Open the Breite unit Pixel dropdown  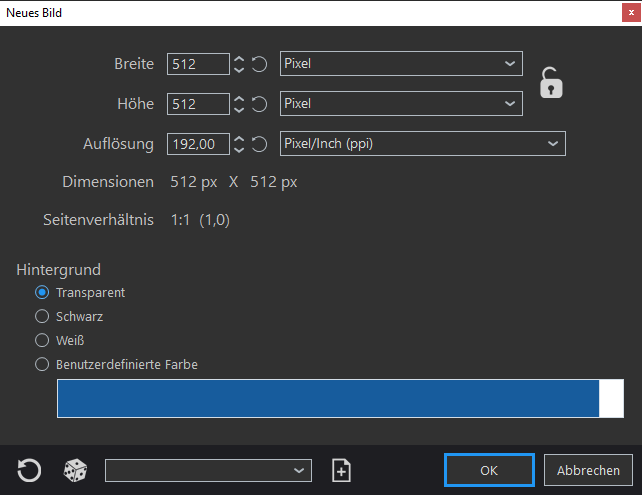pos(400,64)
